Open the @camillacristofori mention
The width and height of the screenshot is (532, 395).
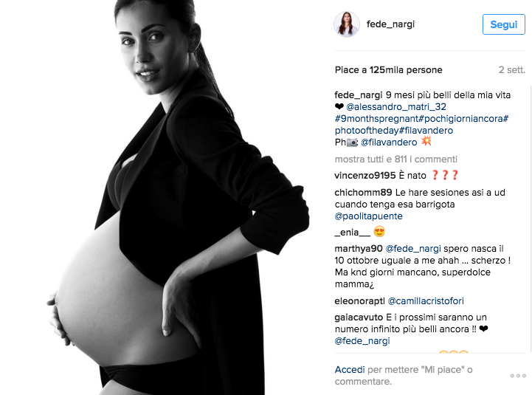426,301
